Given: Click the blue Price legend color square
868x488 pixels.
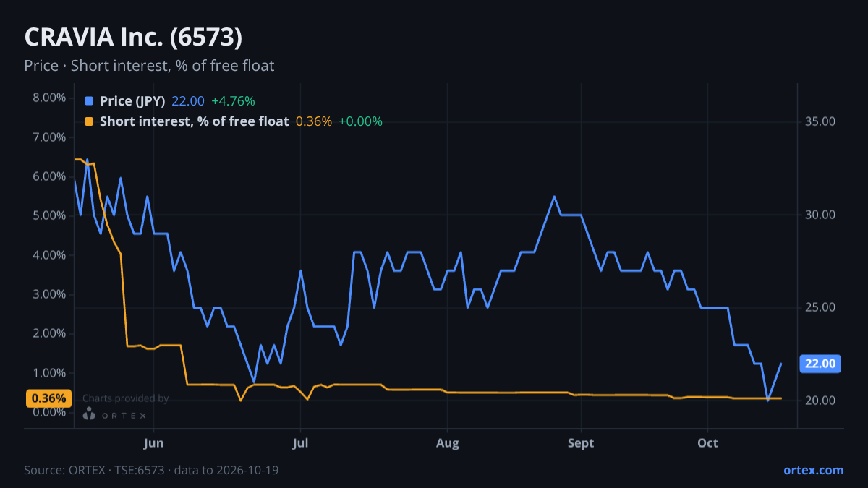Looking at the screenshot, I should (x=89, y=101).
